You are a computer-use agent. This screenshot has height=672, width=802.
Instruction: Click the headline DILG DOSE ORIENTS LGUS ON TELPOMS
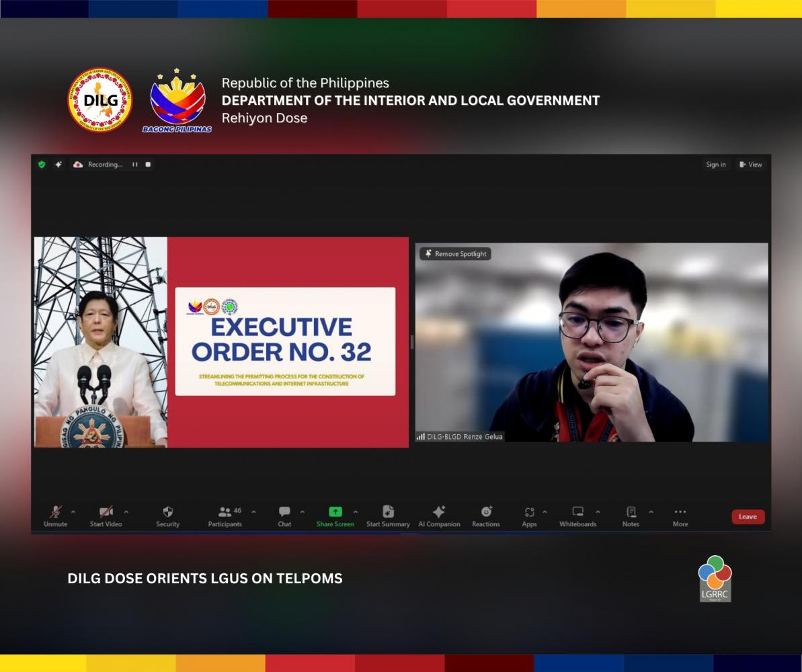tap(205, 579)
